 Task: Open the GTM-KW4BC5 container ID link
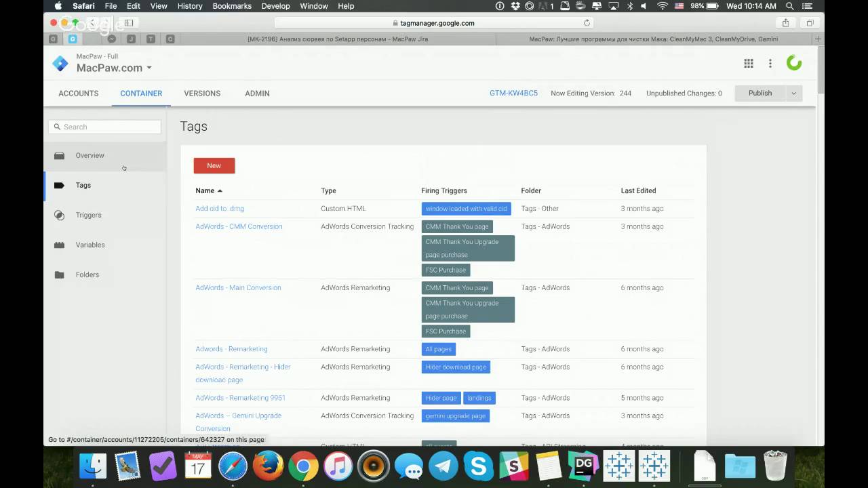[x=513, y=94]
